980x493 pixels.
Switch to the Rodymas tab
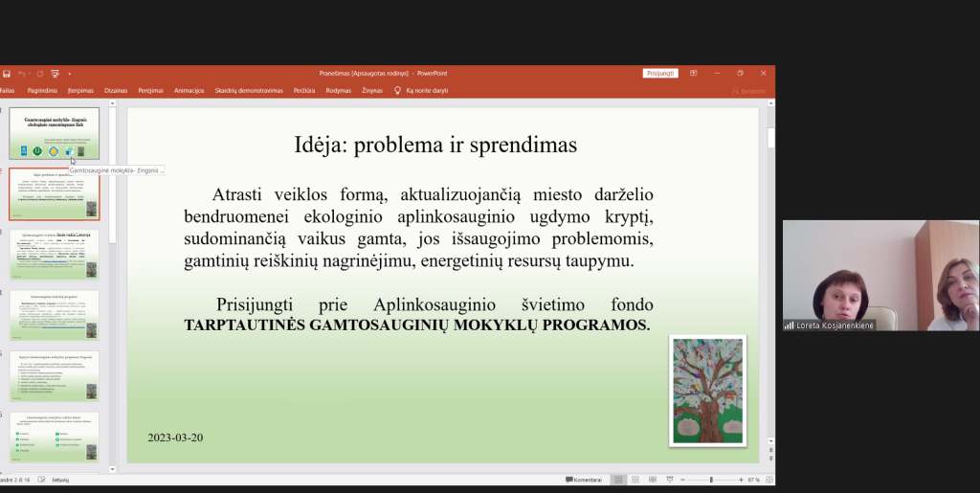click(338, 91)
